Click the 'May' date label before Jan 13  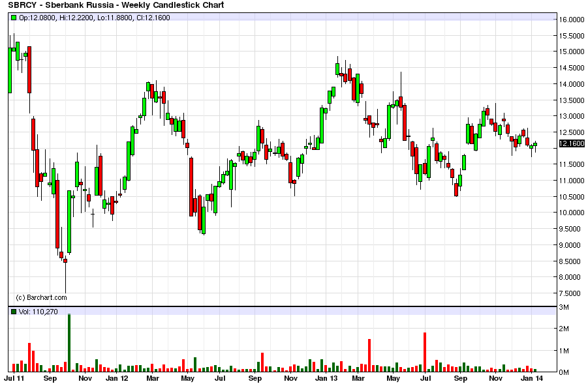tap(187, 378)
